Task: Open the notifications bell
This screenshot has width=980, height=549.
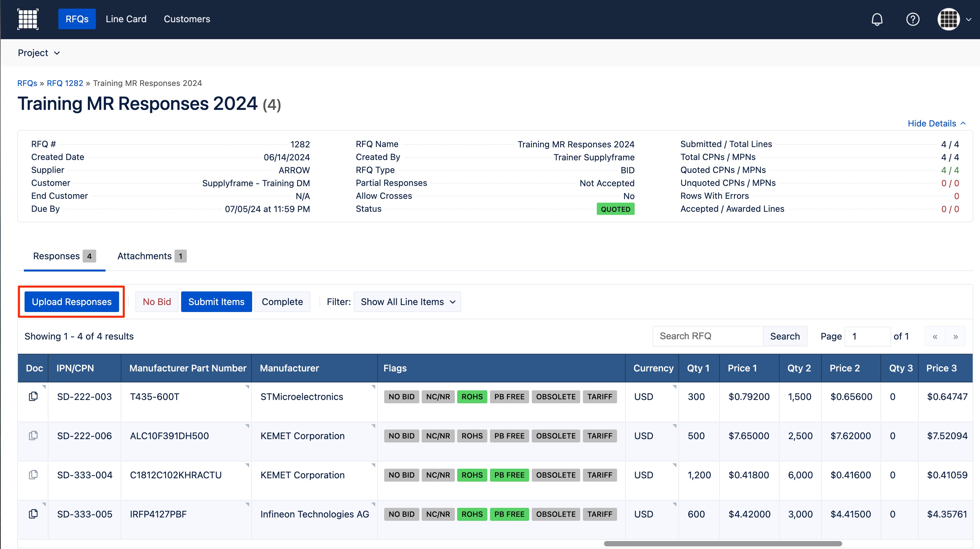Action: (877, 19)
